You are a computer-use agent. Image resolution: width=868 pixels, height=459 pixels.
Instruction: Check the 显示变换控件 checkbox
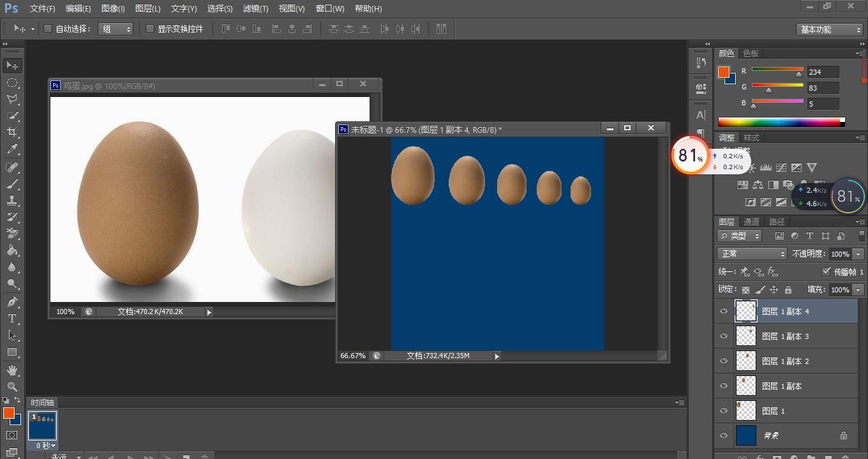coord(150,29)
